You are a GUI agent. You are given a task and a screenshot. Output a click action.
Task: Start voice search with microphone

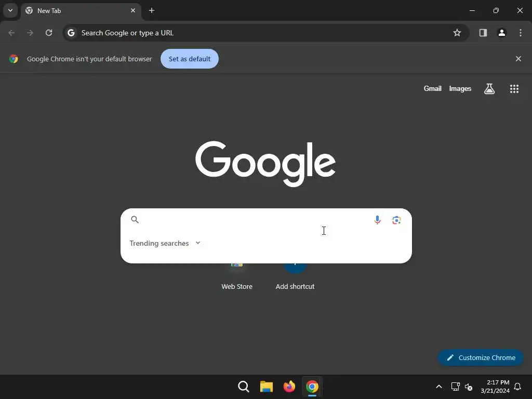pos(377,220)
